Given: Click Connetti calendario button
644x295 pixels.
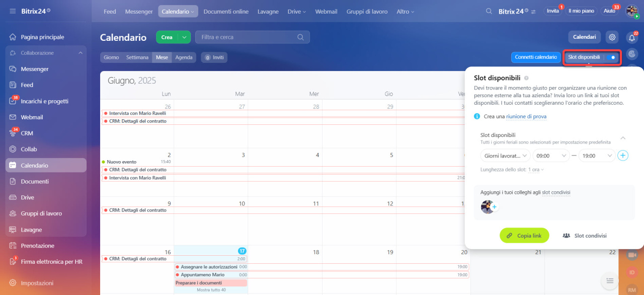Looking at the screenshot, I should 536,57.
